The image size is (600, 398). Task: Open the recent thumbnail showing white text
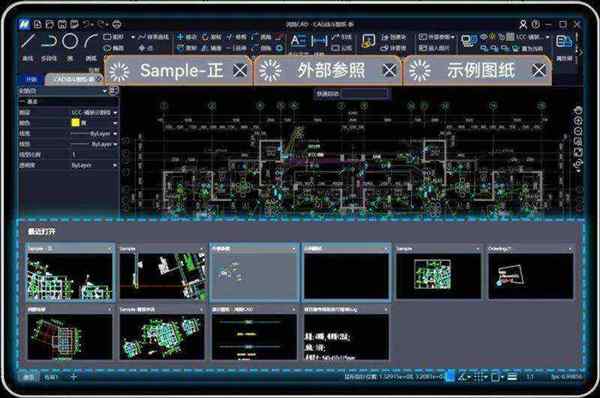(346, 333)
